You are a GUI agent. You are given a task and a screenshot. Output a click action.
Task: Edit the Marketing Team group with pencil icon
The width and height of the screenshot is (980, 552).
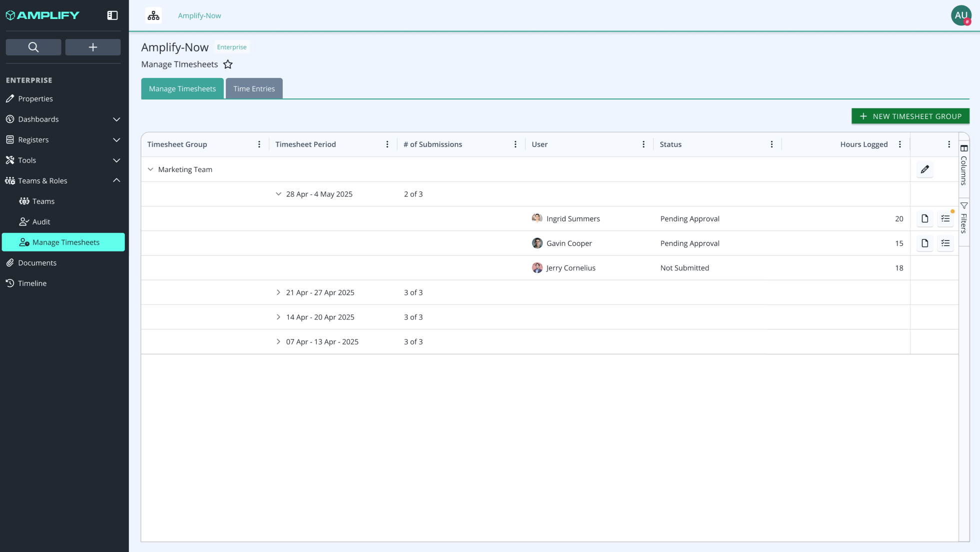[x=925, y=169]
